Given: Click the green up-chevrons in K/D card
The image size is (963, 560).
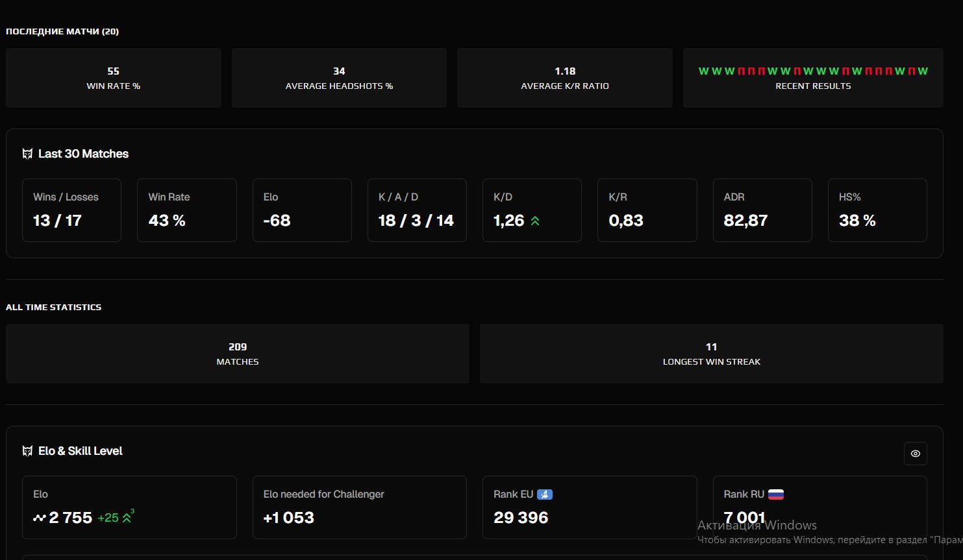Looking at the screenshot, I should [x=535, y=221].
